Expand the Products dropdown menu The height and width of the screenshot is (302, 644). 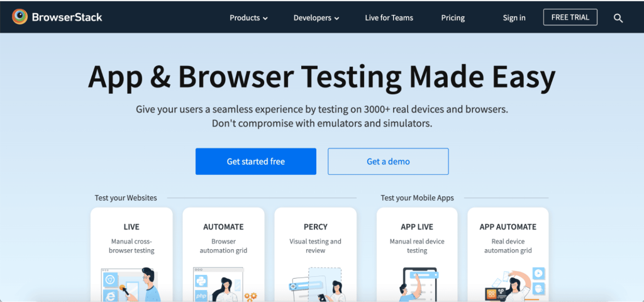248,18
